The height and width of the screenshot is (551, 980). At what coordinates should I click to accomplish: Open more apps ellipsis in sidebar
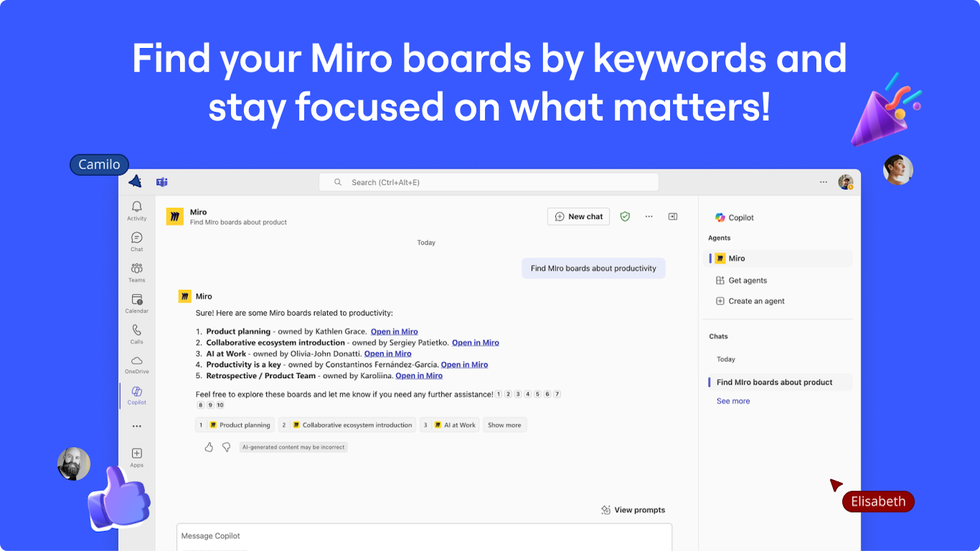coord(136,426)
